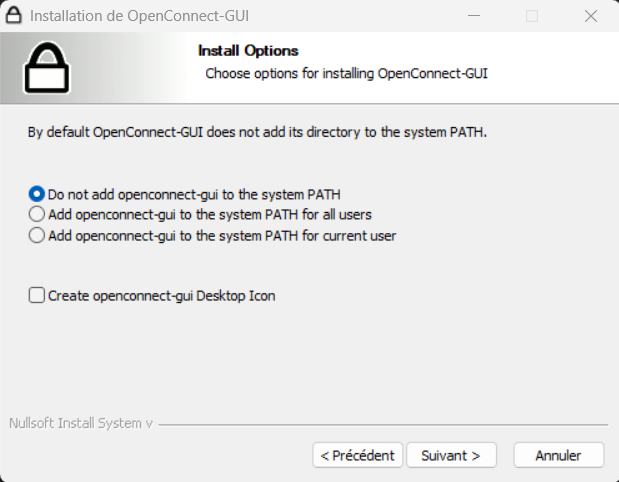The image size is (619, 482).
Task: Click the "Choose options for installing" subtitle
Action: click(x=345, y=74)
